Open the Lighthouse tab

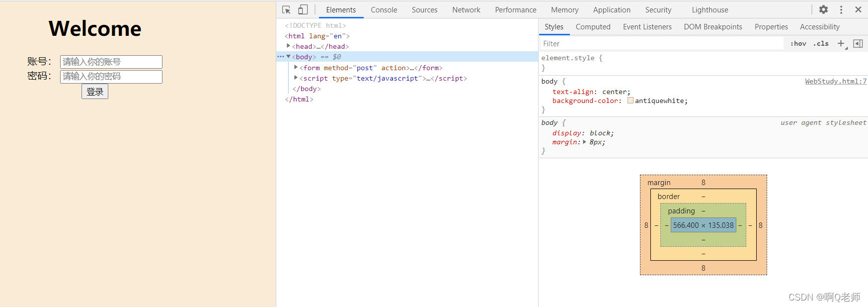tap(710, 10)
